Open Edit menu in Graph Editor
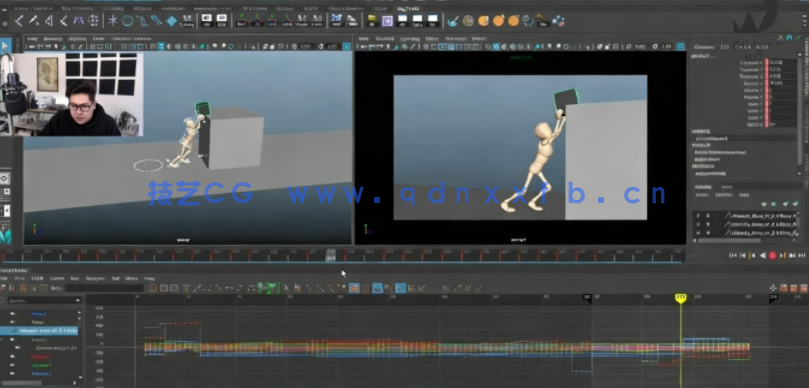Screen dimensions: 809x388 click(5, 278)
